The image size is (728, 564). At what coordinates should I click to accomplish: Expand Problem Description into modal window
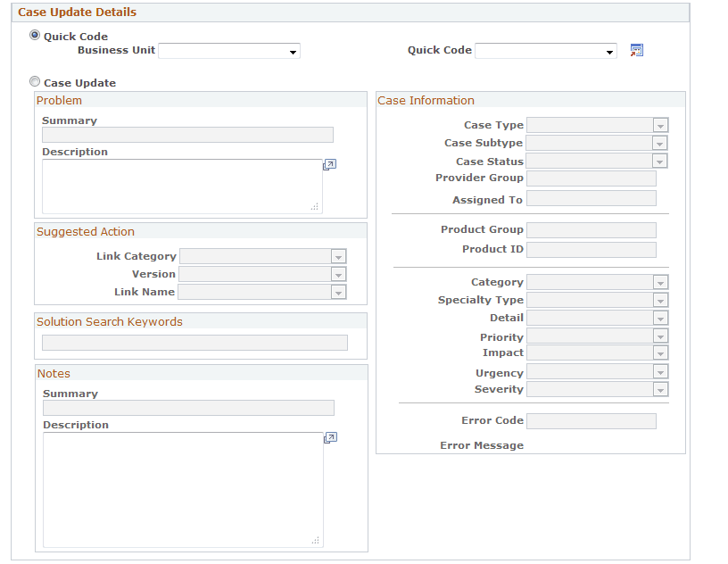[x=329, y=164]
